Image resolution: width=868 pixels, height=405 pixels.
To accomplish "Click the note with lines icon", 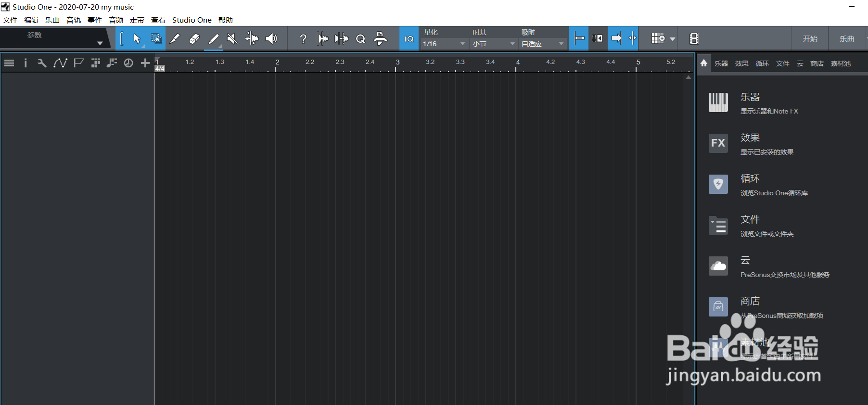I will tap(112, 63).
